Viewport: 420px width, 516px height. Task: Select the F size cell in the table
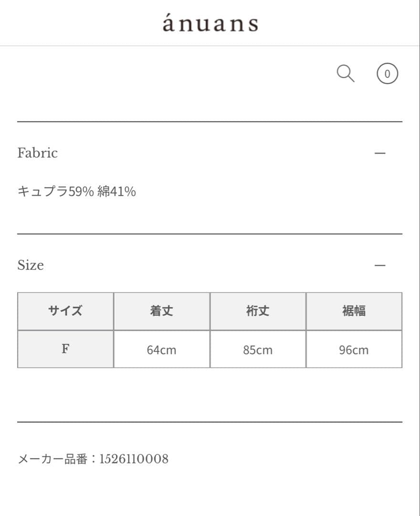(x=65, y=349)
